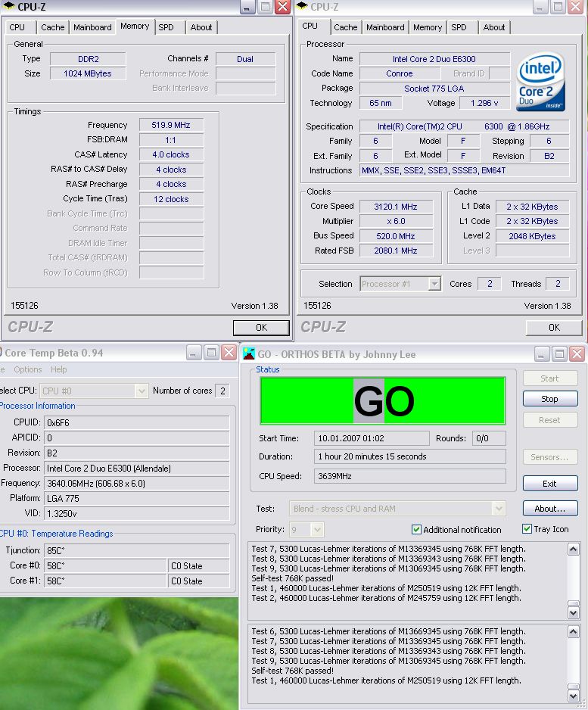Click the grayed-out Reset button in ORTHOS

[550, 420]
